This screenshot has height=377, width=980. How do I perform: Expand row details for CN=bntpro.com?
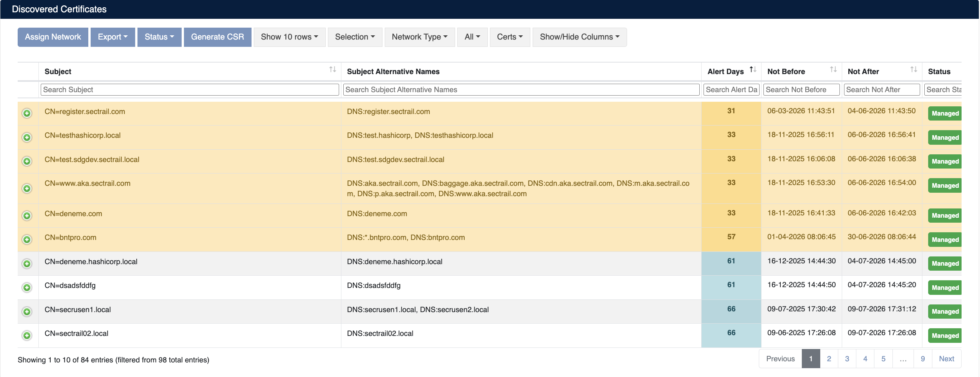point(27,240)
